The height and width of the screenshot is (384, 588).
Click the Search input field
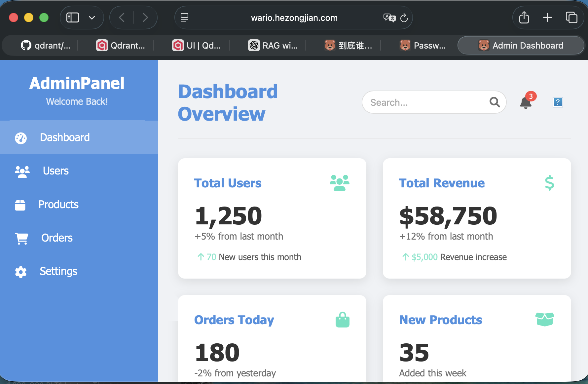426,102
